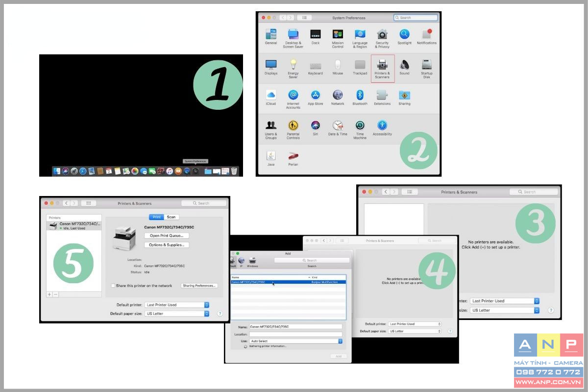Open Users & Groups preferences
This screenshot has width=588, height=392.
tap(271, 129)
